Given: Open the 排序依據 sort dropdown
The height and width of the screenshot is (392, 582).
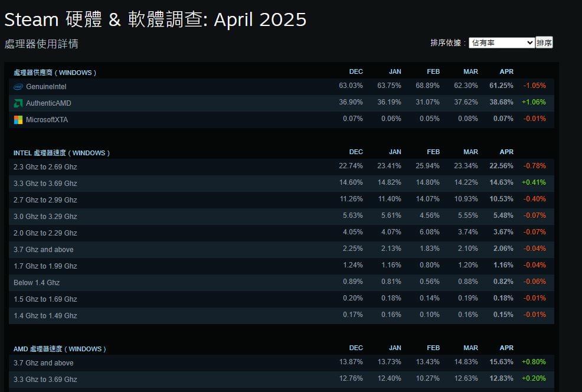Looking at the screenshot, I should (502, 43).
